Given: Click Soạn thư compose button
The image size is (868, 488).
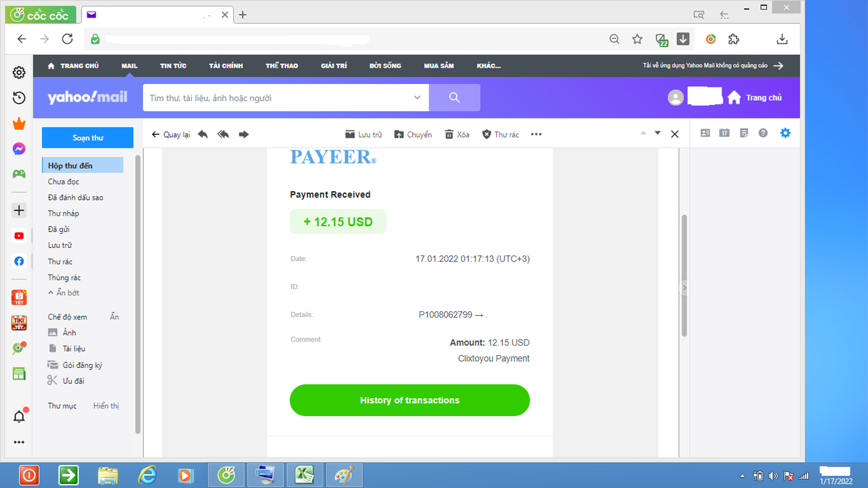Looking at the screenshot, I should click(87, 138).
